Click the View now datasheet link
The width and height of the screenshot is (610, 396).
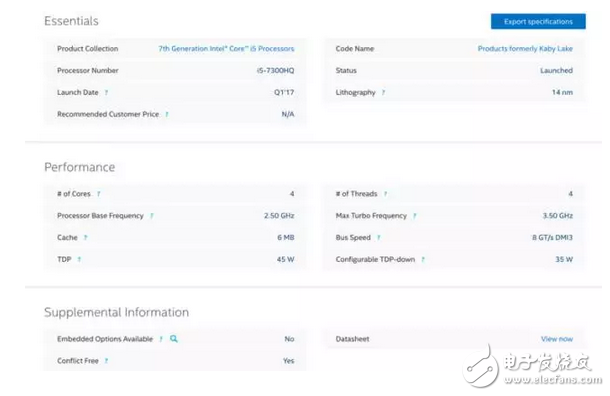tap(557, 339)
